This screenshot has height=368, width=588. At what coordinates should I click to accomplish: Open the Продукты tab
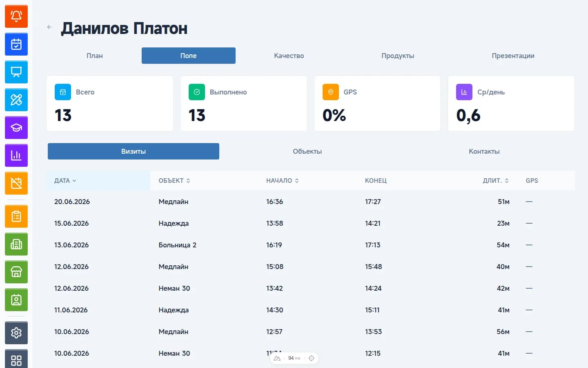tap(398, 56)
